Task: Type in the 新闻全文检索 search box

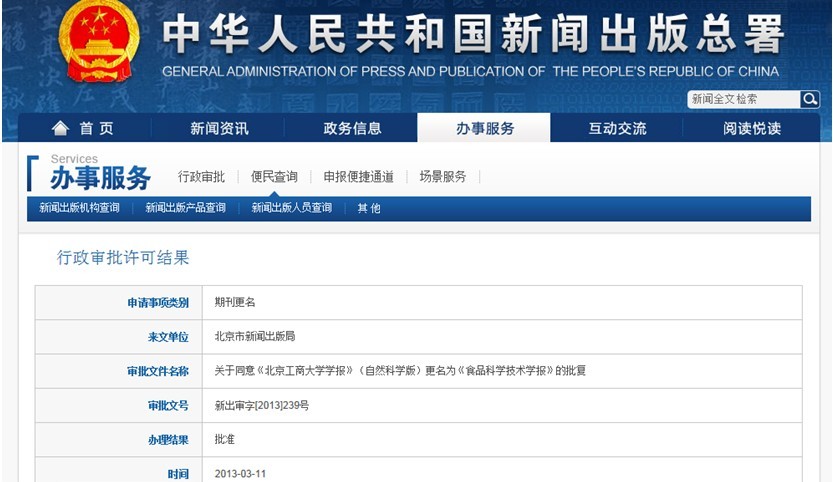Action: click(743, 99)
